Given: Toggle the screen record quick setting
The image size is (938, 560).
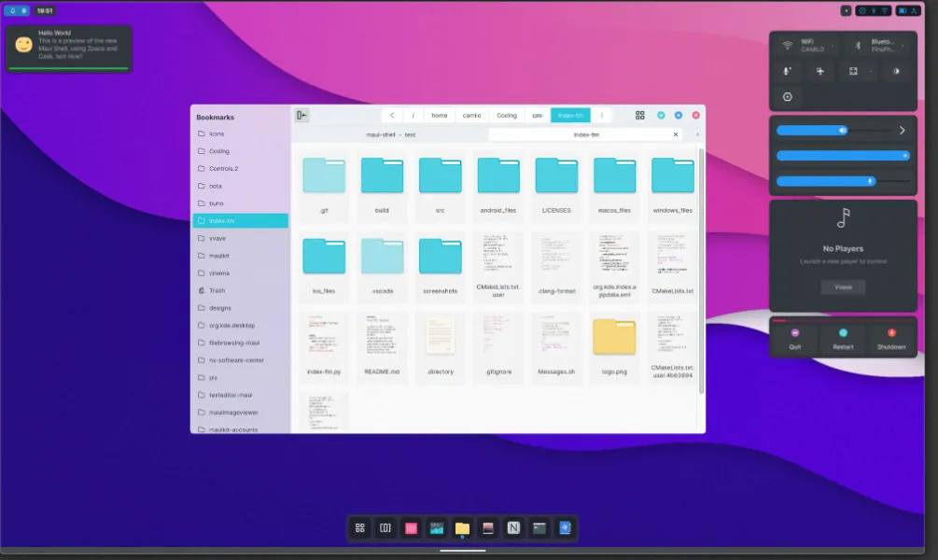Looking at the screenshot, I should point(787,97).
